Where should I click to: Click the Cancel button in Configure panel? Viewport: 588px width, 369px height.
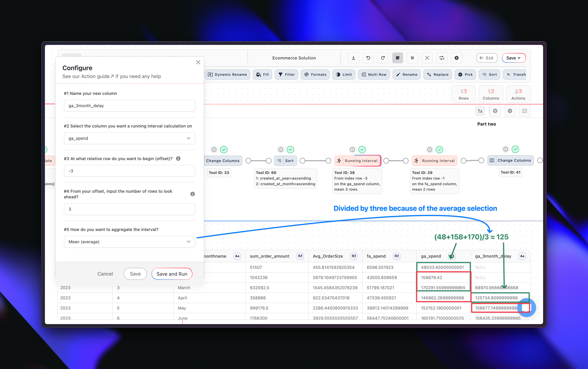(105, 274)
